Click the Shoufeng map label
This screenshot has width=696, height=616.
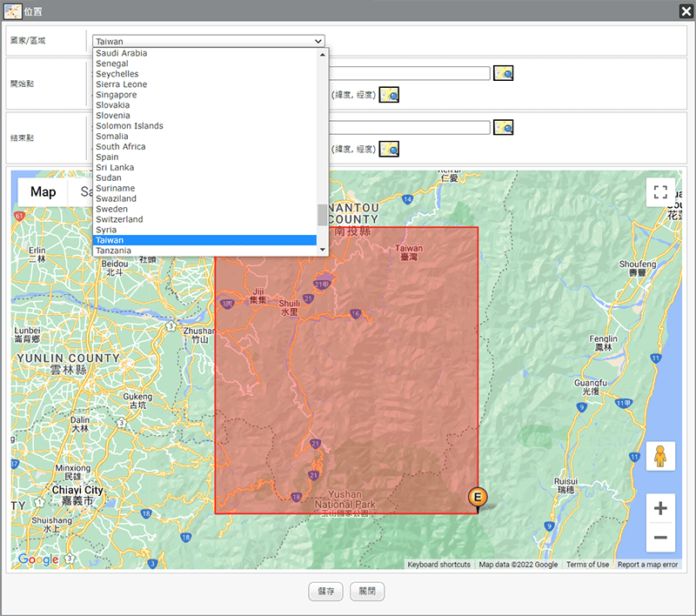pos(638,269)
